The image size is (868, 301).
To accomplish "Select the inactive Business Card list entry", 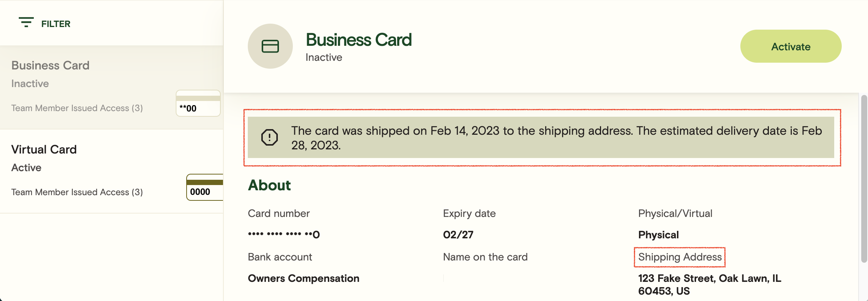I will tap(50, 66).
